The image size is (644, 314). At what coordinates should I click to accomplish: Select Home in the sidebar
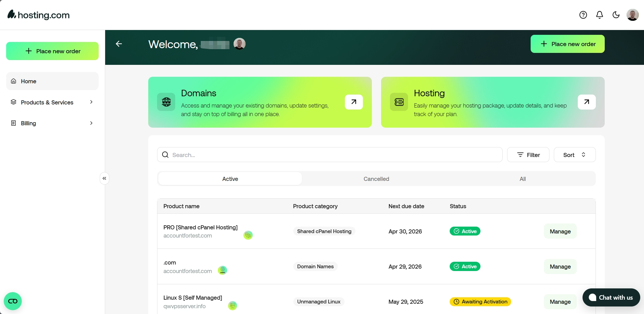tap(52, 81)
